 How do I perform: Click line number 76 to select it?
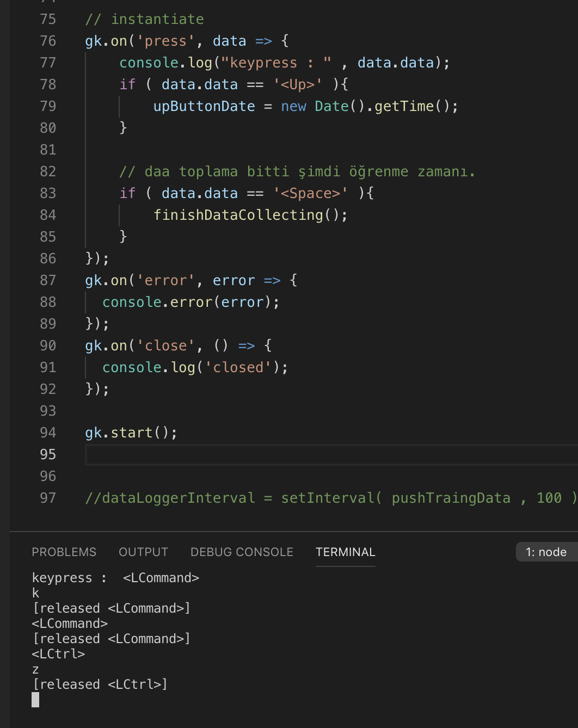point(48,41)
